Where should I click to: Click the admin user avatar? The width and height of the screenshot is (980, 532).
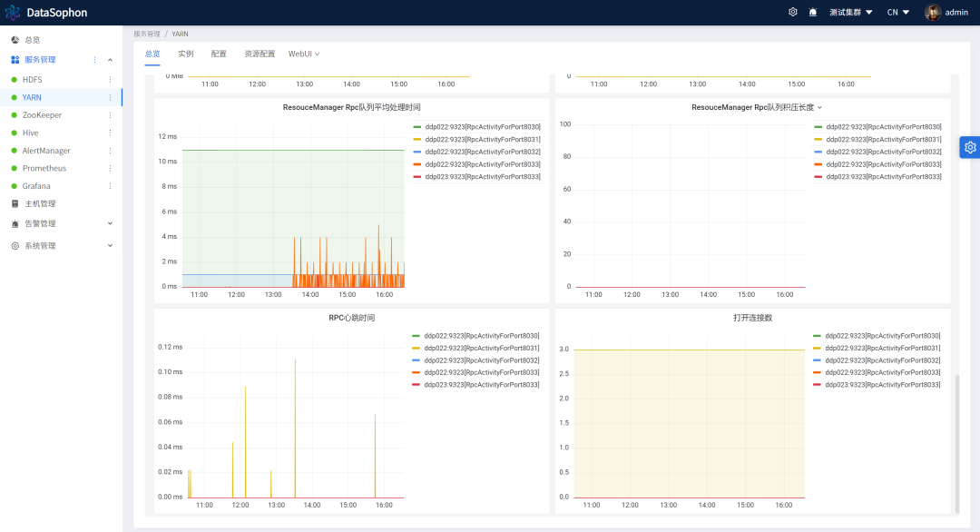coord(933,13)
